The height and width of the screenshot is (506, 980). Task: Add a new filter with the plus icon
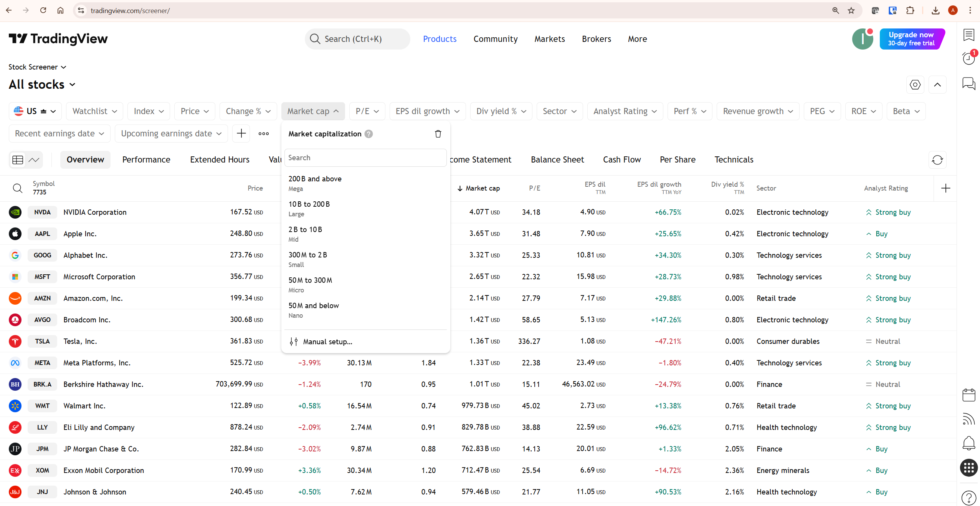[241, 133]
